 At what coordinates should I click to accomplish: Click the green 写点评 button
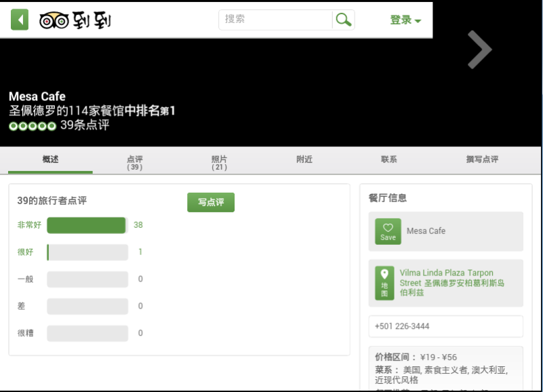(211, 202)
